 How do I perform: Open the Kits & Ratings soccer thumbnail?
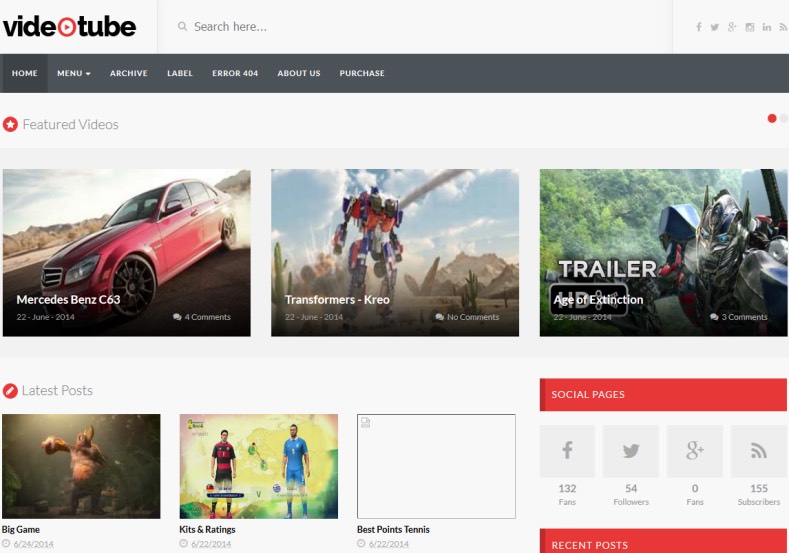(259, 466)
